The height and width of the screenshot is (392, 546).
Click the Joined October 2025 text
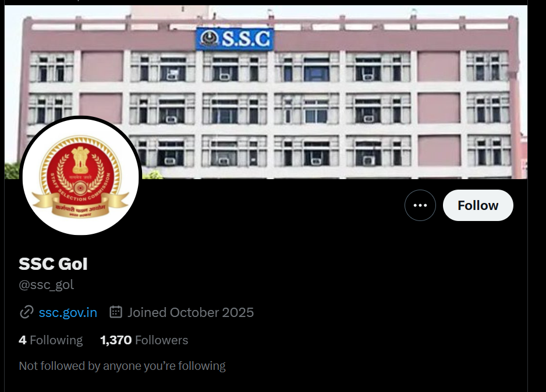190,312
